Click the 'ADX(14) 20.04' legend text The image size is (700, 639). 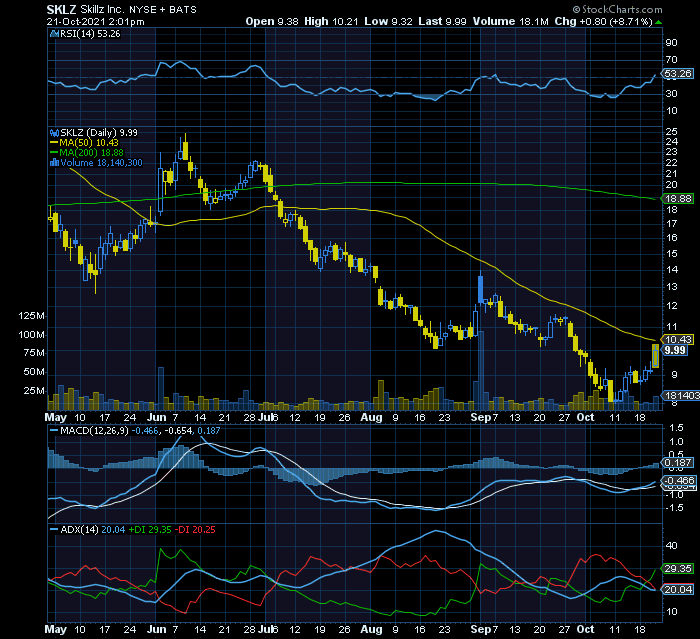pos(92,530)
